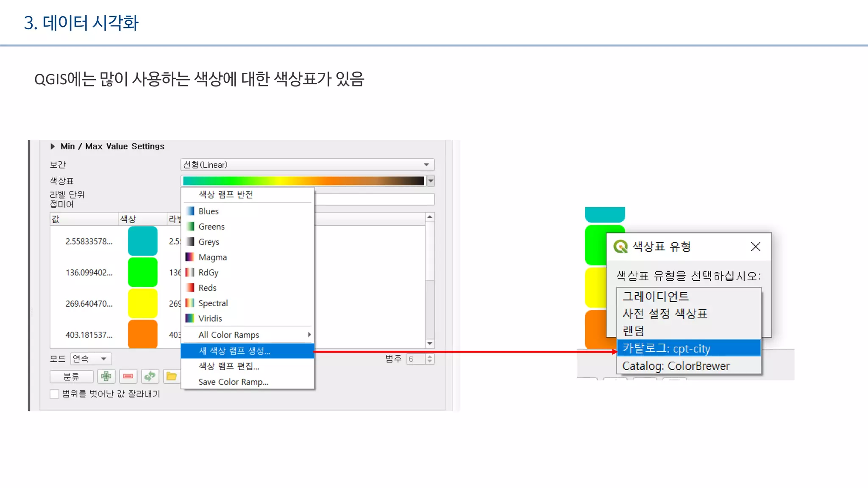
Task: Select 랜덤 color ramp type
Action: (689, 331)
